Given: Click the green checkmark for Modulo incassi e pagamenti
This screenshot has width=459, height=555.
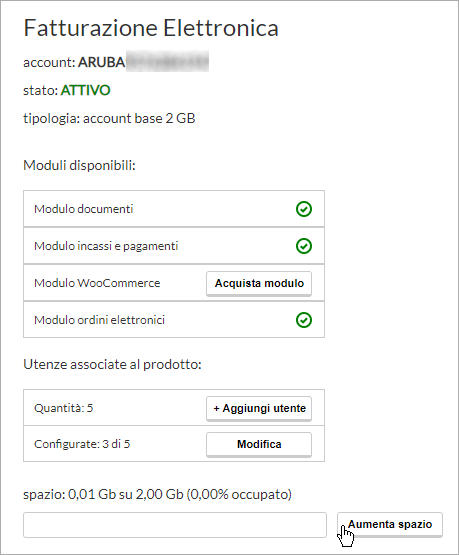Looking at the screenshot, I should (x=304, y=246).
